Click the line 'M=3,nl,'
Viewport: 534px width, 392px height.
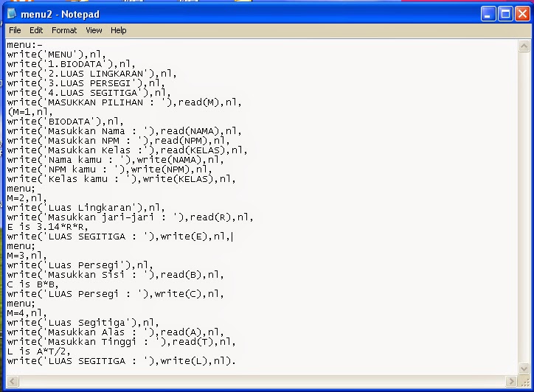pyautogui.click(x=27, y=255)
